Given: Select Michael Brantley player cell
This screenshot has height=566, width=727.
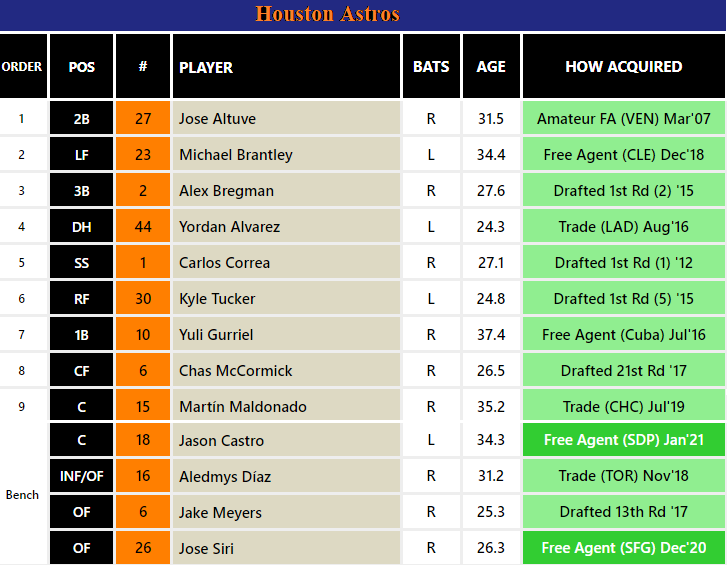Looking at the screenshot, I should pos(286,154).
